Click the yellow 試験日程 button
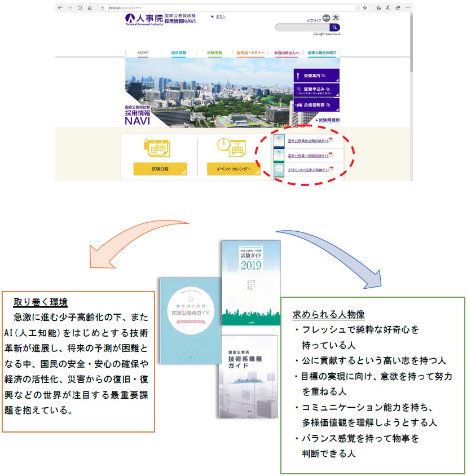 pos(160,169)
